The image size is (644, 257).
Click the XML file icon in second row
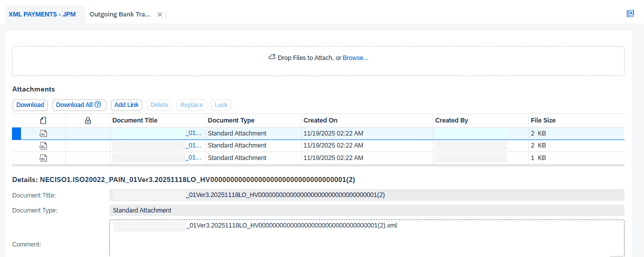point(43,145)
